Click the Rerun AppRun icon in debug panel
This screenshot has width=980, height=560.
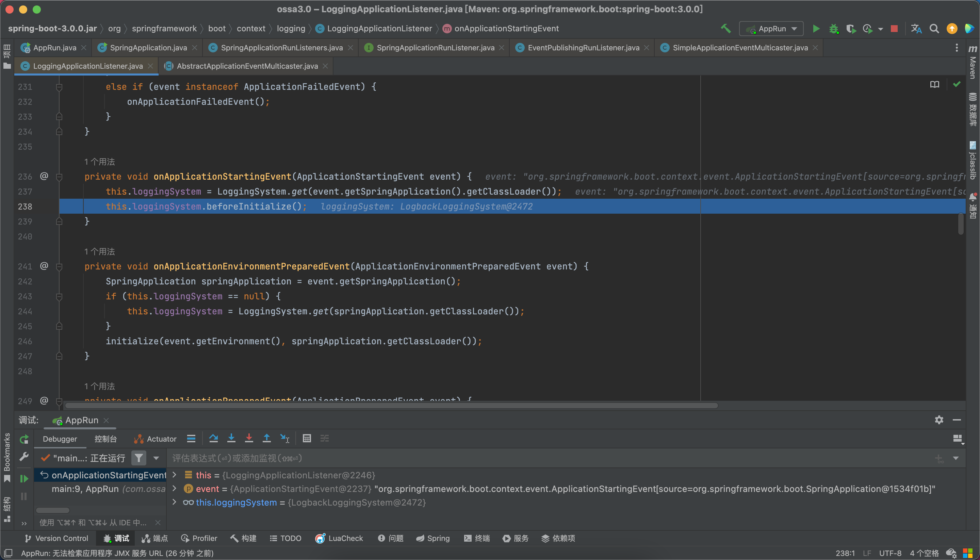tap(24, 439)
